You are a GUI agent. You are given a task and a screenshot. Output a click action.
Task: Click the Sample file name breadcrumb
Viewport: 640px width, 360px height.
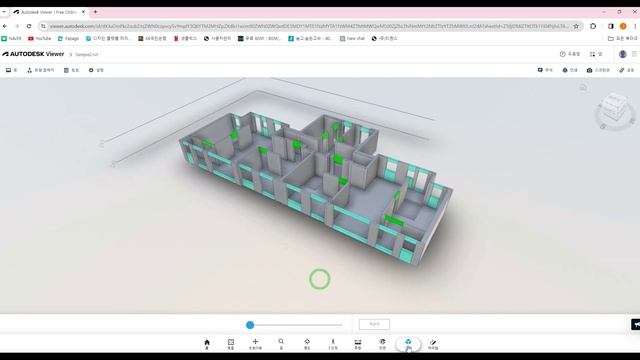(87, 54)
